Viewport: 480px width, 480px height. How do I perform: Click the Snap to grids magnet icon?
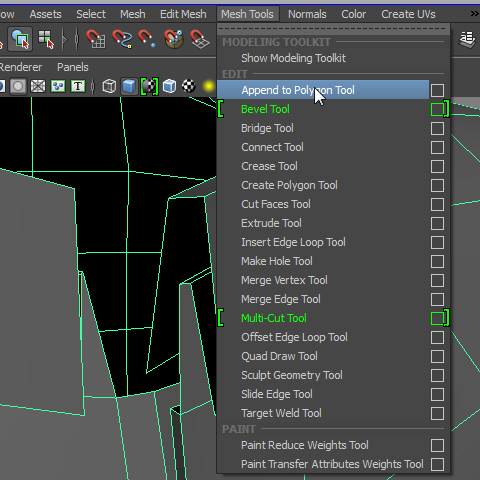[96, 39]
